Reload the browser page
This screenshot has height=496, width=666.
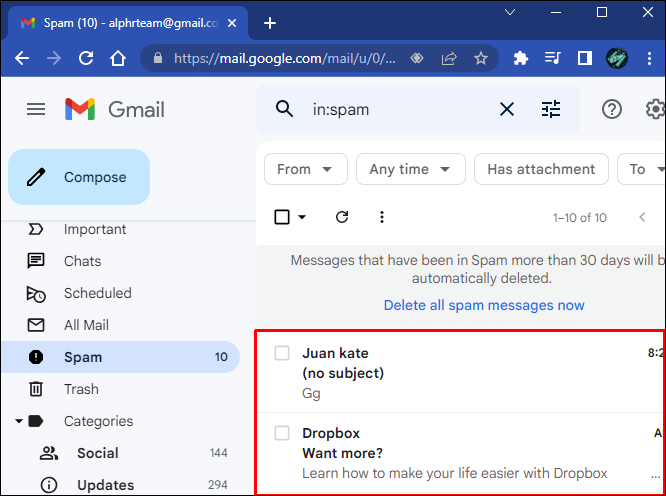86,58
